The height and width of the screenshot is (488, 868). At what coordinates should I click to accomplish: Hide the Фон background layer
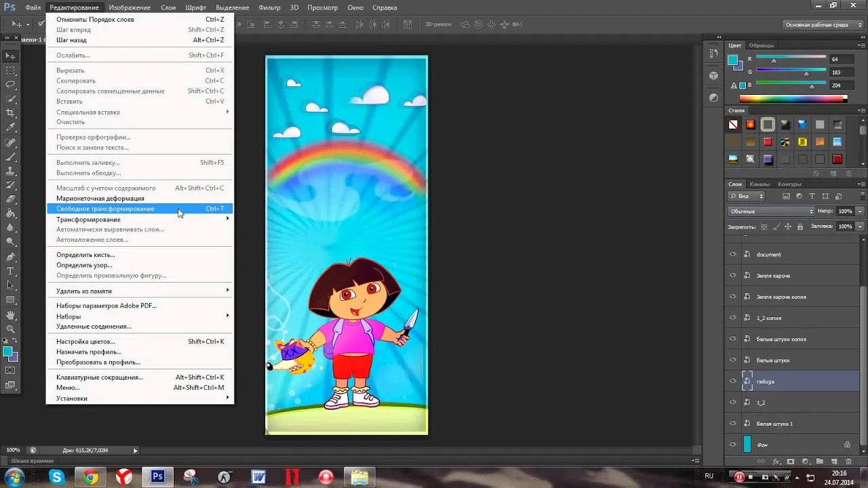732,444
